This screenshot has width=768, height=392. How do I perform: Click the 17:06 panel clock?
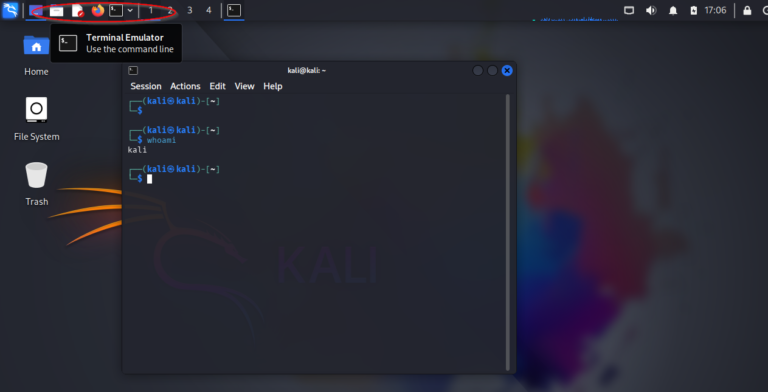coord(715,10)
